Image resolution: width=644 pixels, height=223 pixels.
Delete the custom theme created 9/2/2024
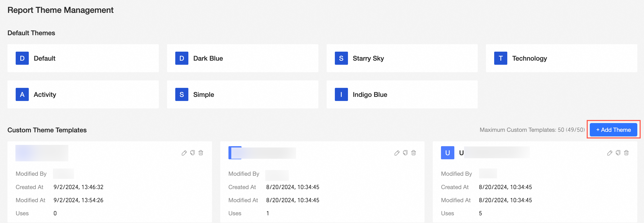pos(201,153)
